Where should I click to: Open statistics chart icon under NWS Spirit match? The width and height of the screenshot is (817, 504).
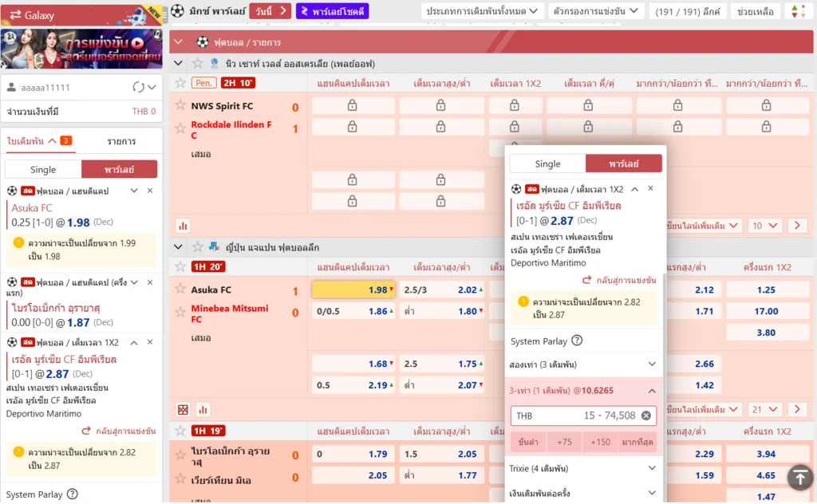[x=183, y=226]
